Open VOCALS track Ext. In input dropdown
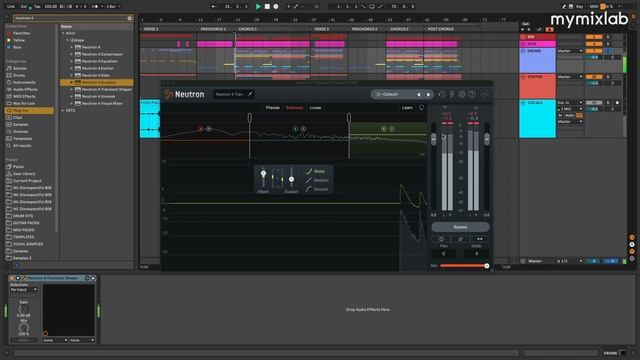The image size is (640, 360). pos(570,102)
